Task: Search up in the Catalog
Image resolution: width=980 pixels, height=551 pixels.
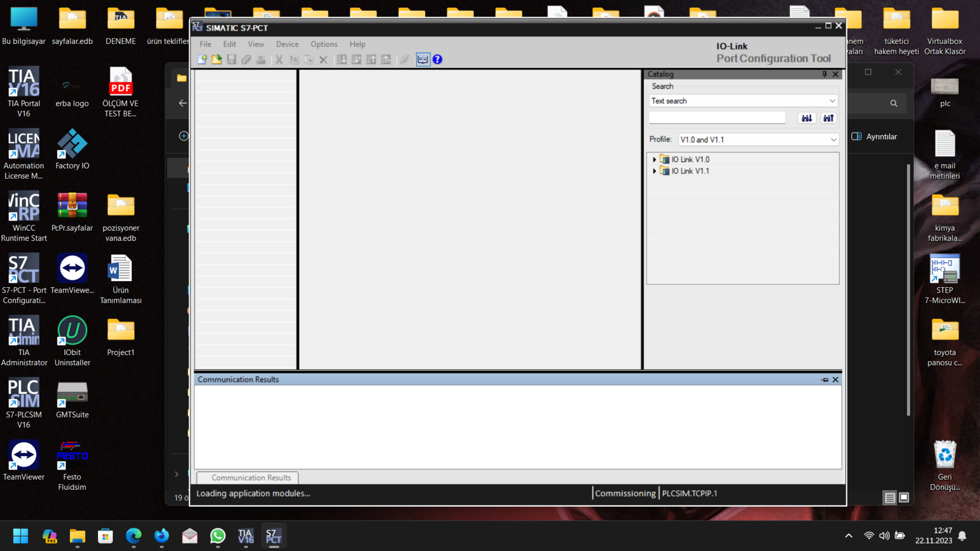Action: [828, 118]
